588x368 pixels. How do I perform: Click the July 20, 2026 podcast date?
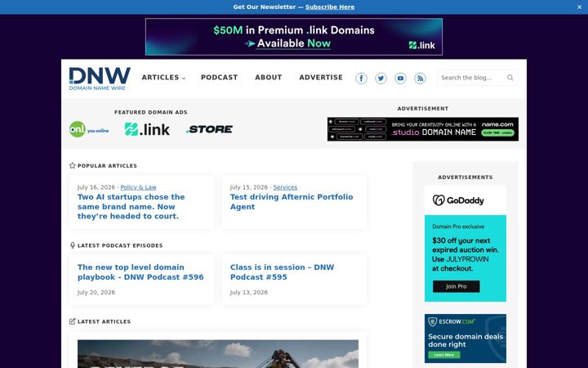point(96,293)
